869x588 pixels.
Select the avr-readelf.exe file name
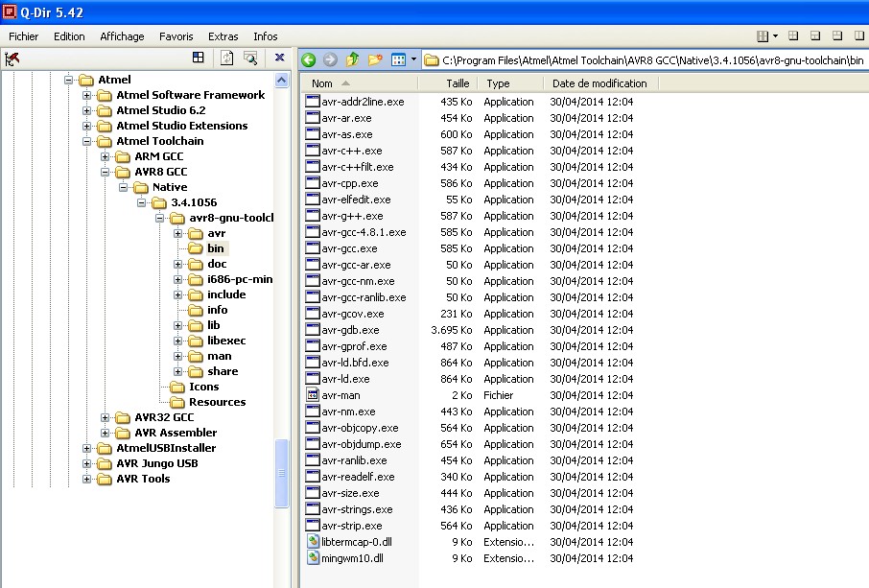click(358, 477)
